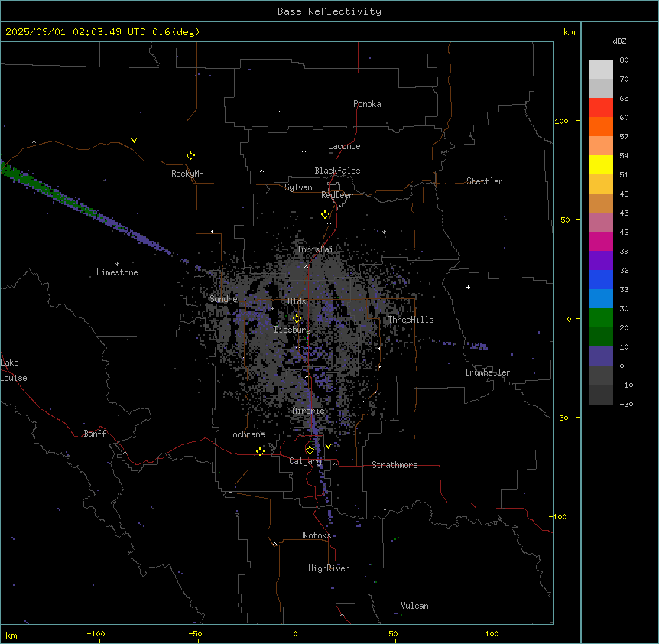Click the yellow diamond marker below RedDeer
The image size is (659, 644).
[x=326, y=215]
